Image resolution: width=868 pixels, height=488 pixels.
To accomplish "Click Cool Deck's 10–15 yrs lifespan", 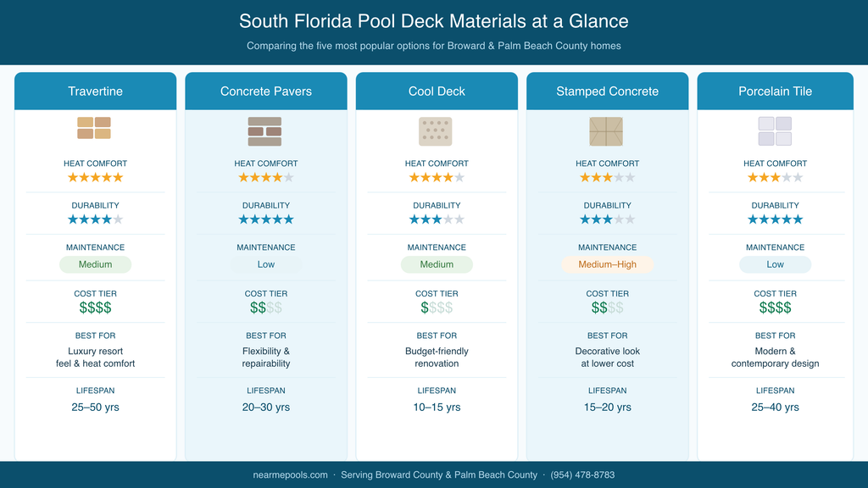I will [x=437, y=408].
